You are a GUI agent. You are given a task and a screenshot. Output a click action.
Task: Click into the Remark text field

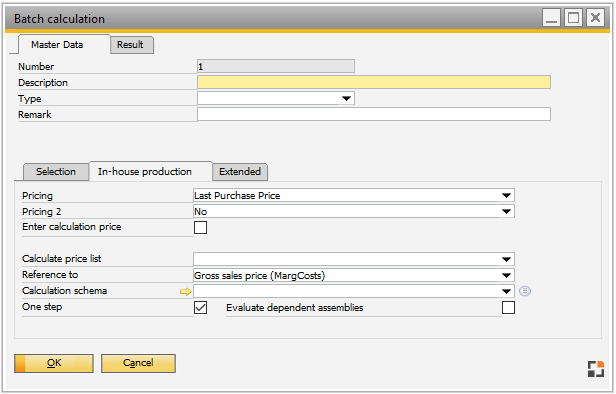374,114
